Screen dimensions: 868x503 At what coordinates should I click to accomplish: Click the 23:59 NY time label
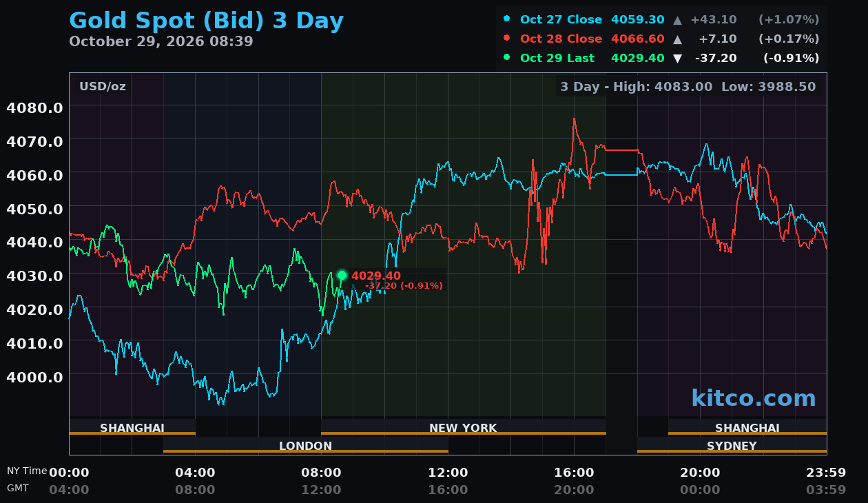point(826,473)
